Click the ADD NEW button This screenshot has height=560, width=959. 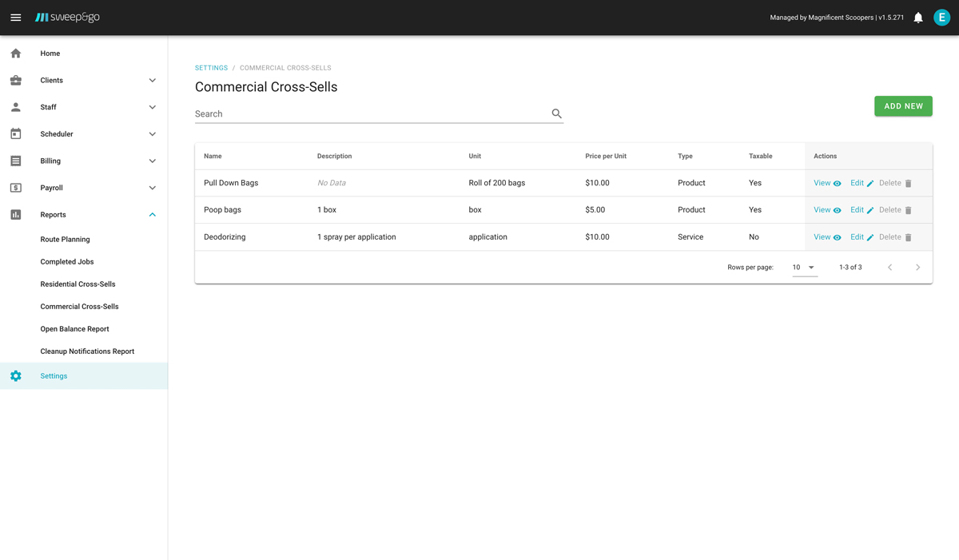(x=903, y=106)
